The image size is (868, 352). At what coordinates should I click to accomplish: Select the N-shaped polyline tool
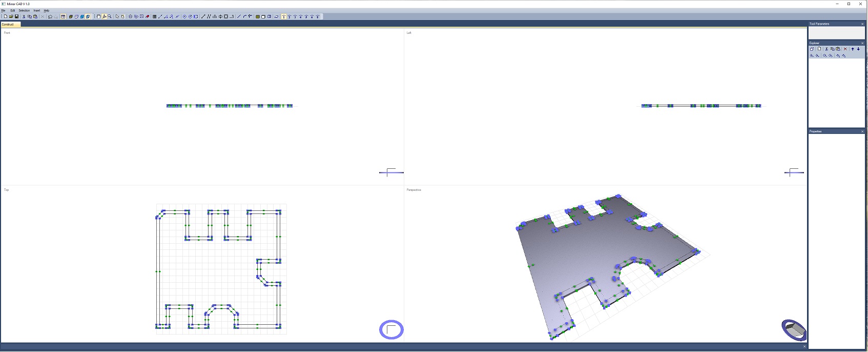coord(209,16)
